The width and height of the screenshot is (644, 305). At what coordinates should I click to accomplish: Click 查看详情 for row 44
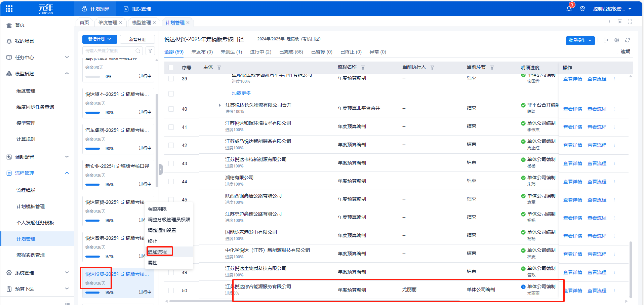tap(572, 182)
